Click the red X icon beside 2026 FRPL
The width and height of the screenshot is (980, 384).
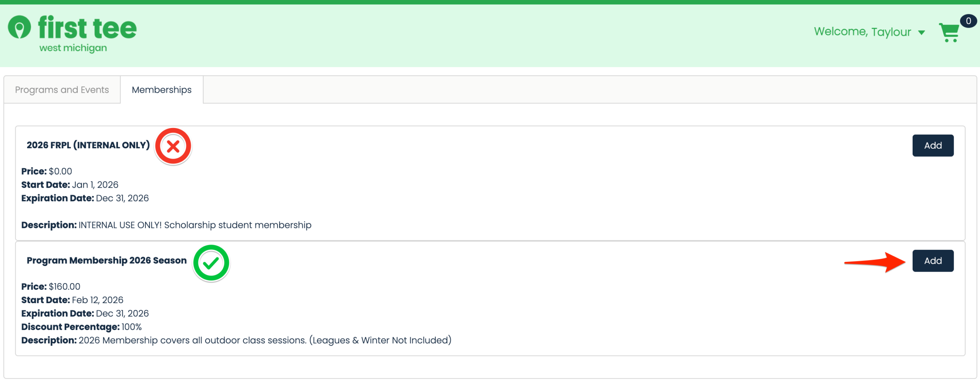173,146
